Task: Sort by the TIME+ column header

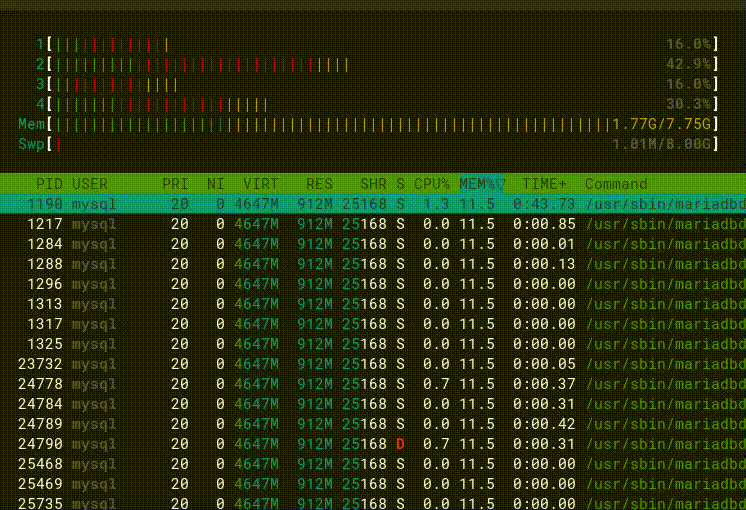Action: (x=544, y=184)
